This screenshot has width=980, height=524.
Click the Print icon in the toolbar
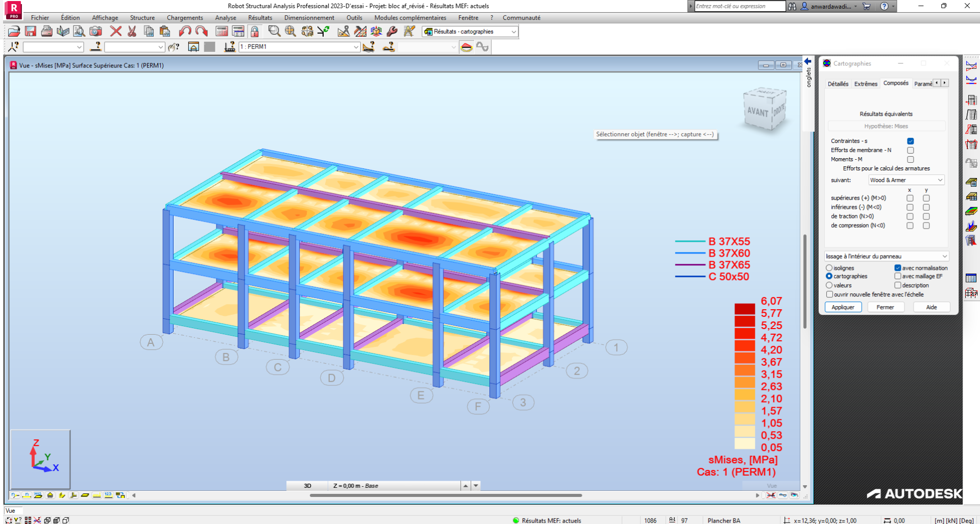click(x=46, y=32)
